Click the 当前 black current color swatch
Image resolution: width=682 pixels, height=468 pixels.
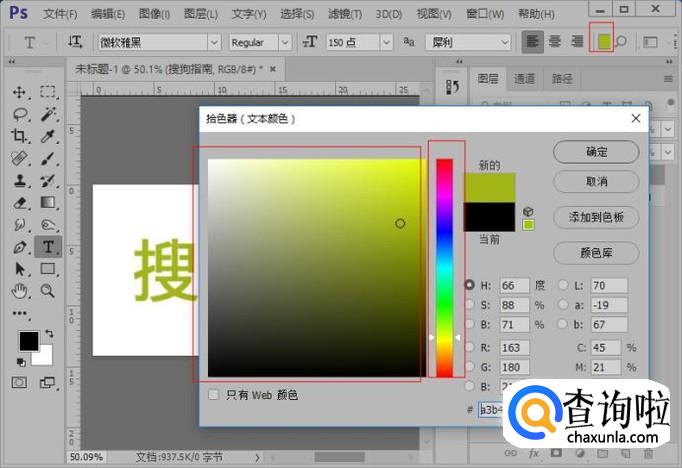(x=489, y=217)
